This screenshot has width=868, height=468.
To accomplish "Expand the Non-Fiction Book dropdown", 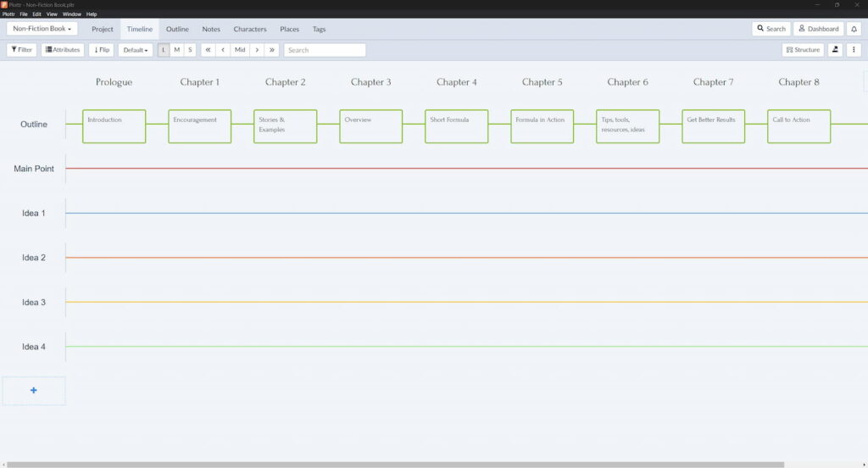I will pos(42,29).
